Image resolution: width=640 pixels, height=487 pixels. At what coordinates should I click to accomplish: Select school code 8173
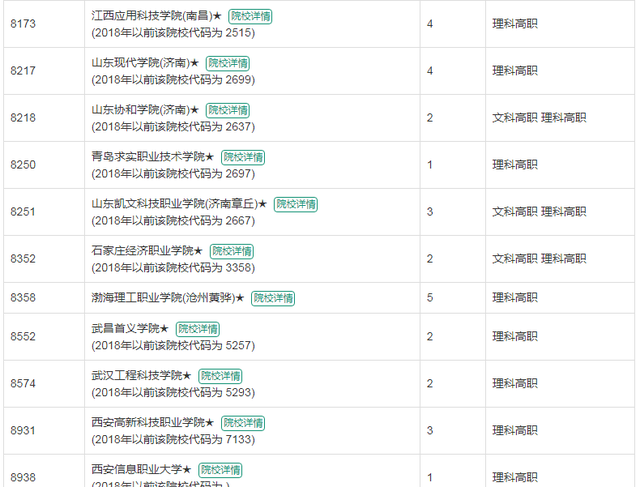click(x=23, y=24)
